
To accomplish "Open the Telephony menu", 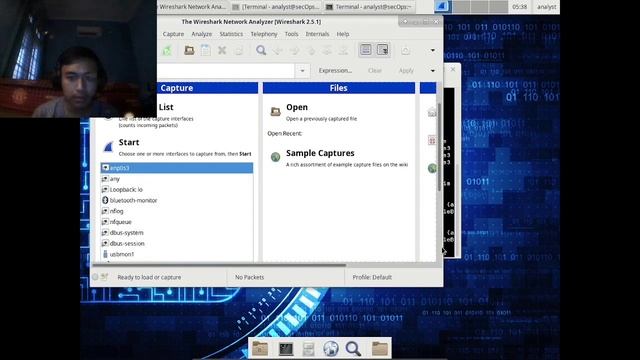I will [264, 34].
